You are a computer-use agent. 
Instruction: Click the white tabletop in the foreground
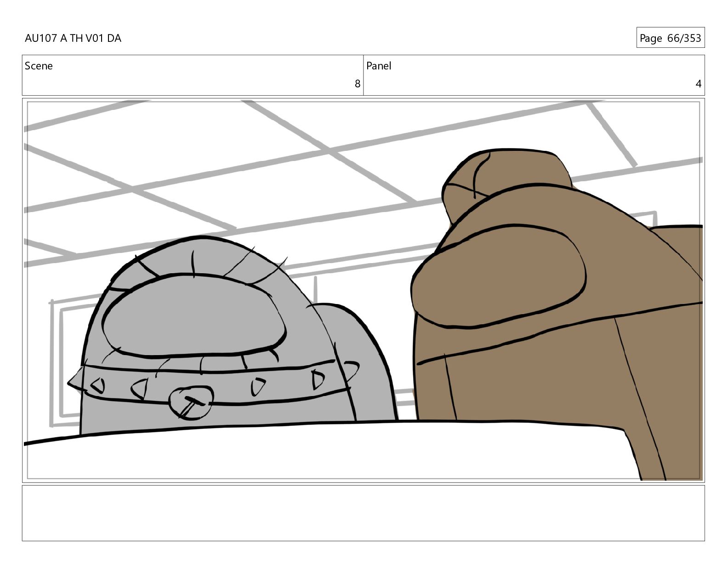(x=322, y=451)
